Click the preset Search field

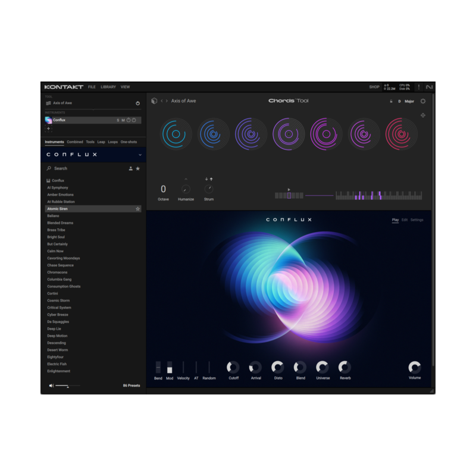pos(85,168)
